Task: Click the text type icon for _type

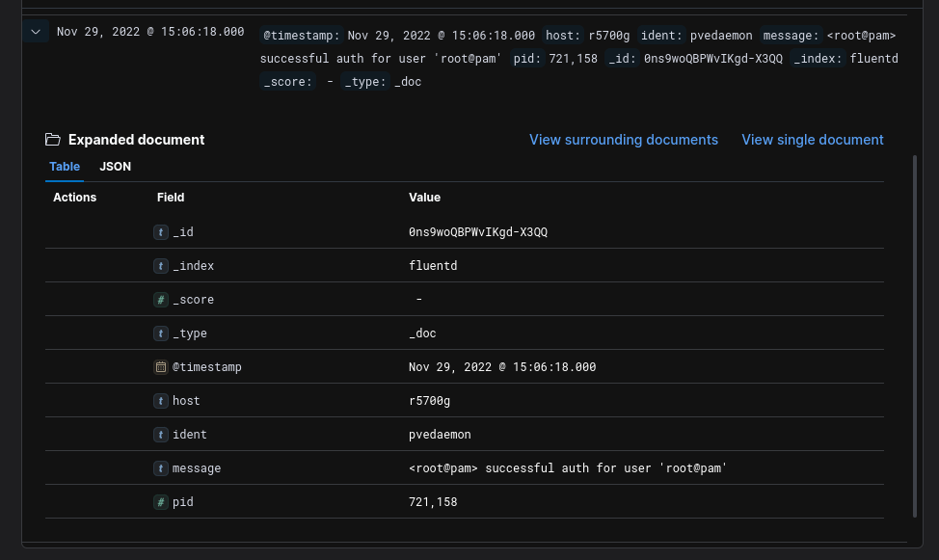Action: click(161, 333)
